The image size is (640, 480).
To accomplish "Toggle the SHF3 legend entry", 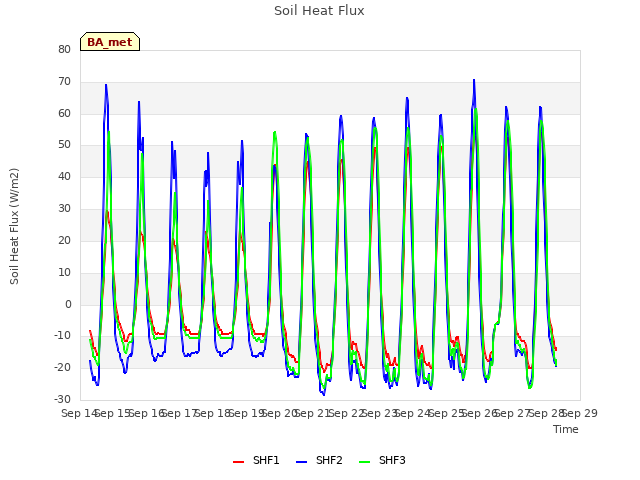I will 382,461.
